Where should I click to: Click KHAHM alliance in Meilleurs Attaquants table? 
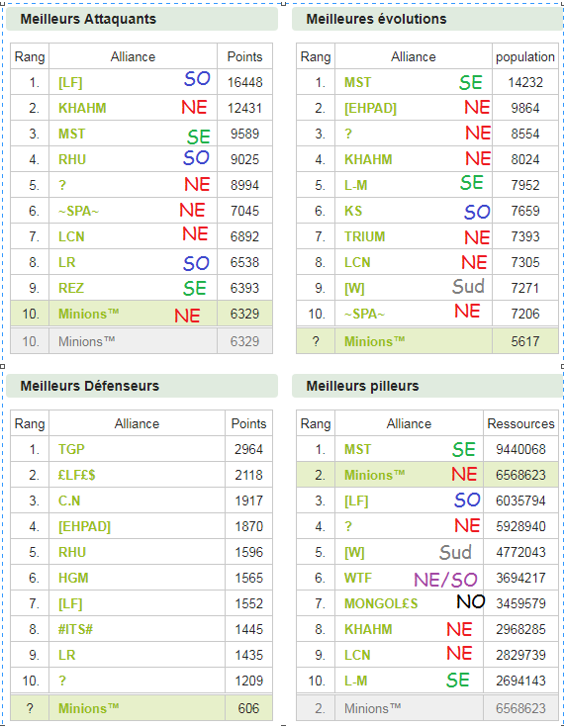pos(82,108)
